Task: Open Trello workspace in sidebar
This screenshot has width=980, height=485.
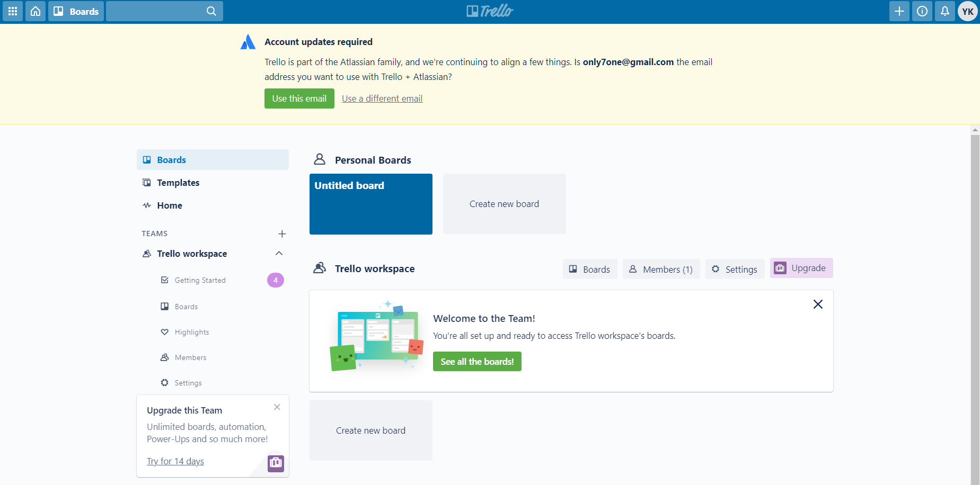Action: tap(192, 254)
